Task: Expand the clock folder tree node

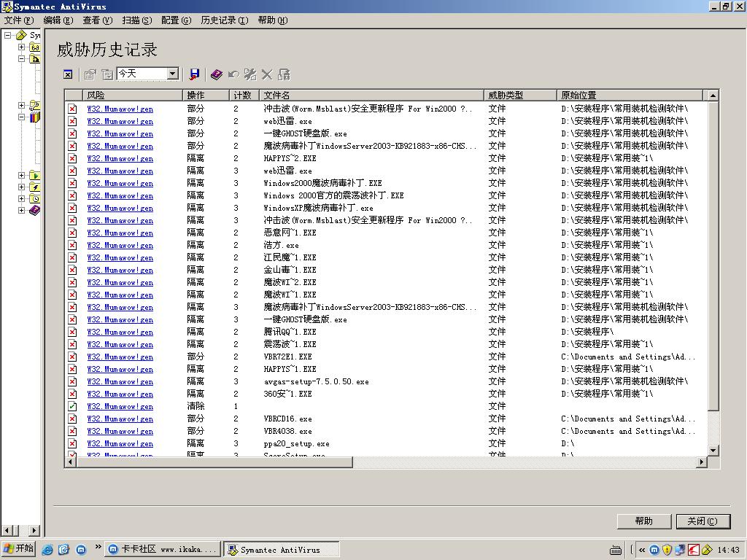Action: point(22,198)
